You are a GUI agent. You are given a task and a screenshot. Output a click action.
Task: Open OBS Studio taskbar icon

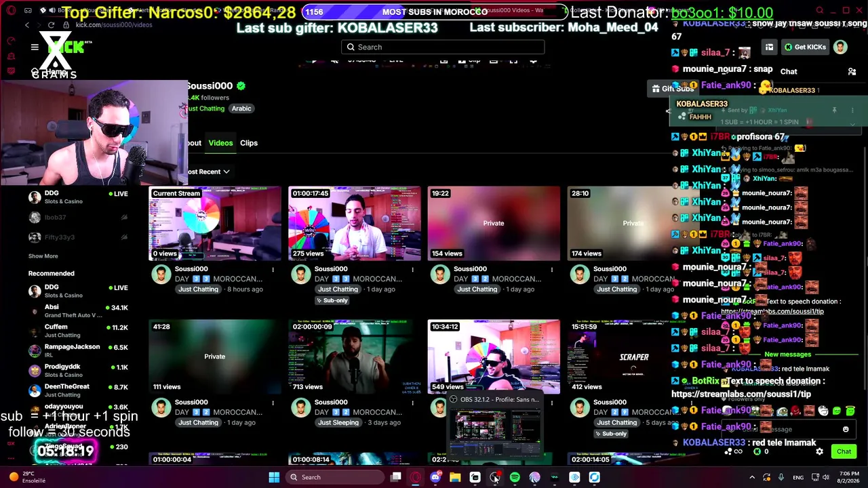point(495,477)
